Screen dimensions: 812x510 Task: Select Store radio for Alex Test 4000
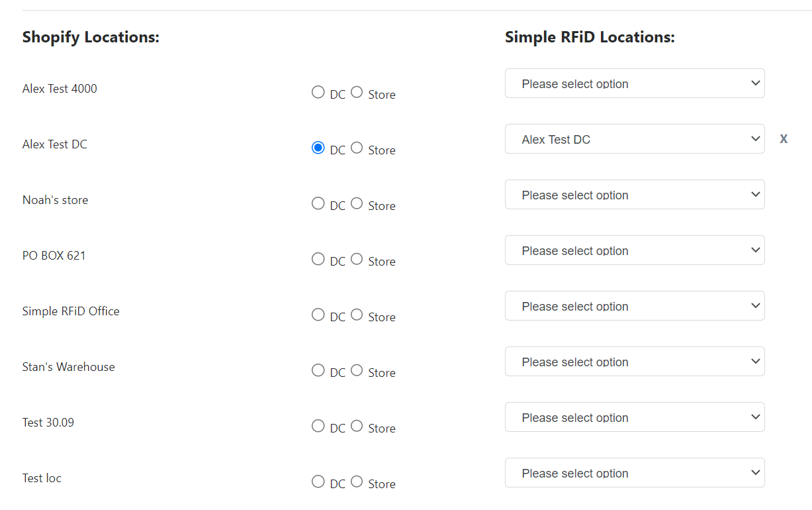point(357,92)
